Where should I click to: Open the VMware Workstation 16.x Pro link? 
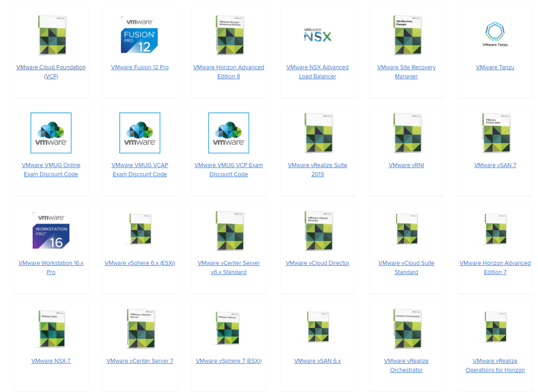pyautogui.click(x=51, y=267)
